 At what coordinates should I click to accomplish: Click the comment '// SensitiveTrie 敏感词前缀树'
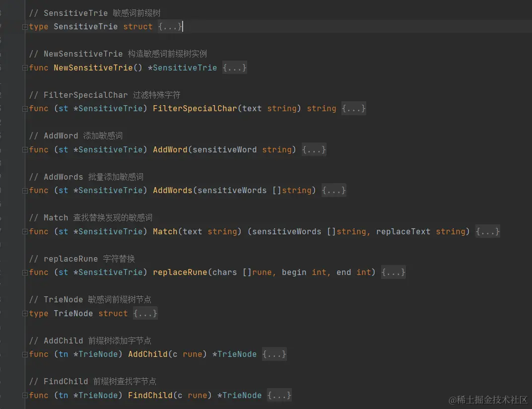(95, 13)
